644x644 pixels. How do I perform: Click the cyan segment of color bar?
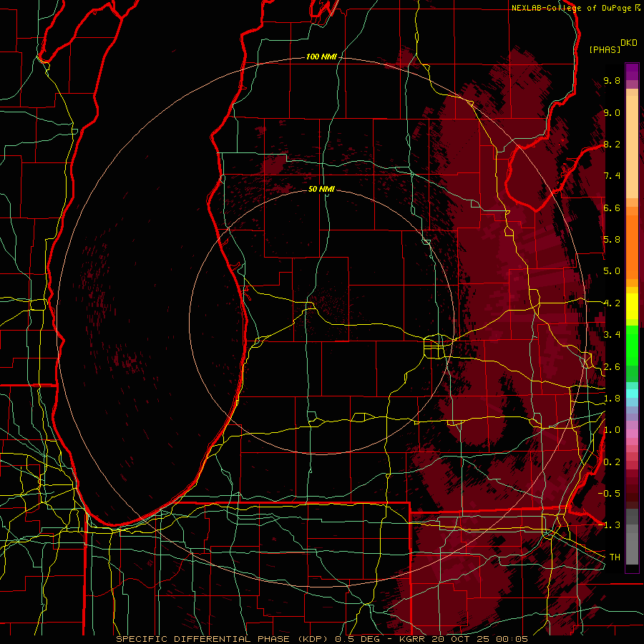pyautogui.click(x=632, y=394)
